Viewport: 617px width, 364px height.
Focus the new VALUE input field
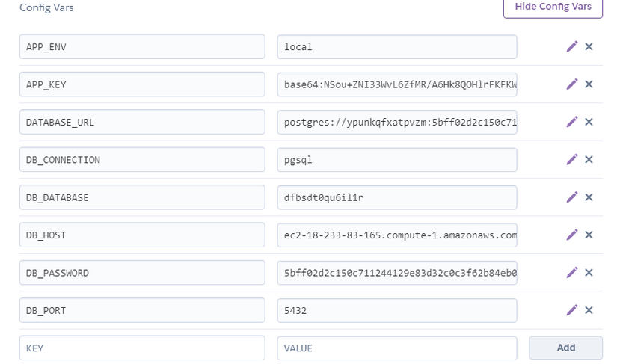(396, 348)
